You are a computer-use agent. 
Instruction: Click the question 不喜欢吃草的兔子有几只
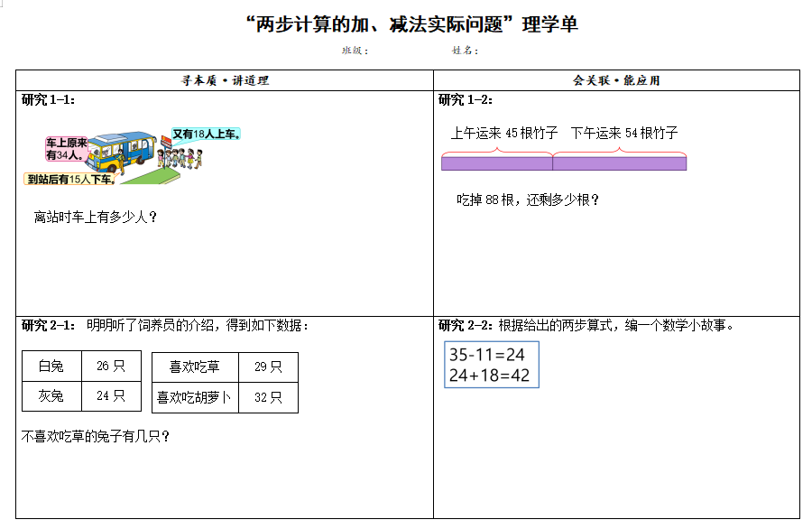point(96,436)
